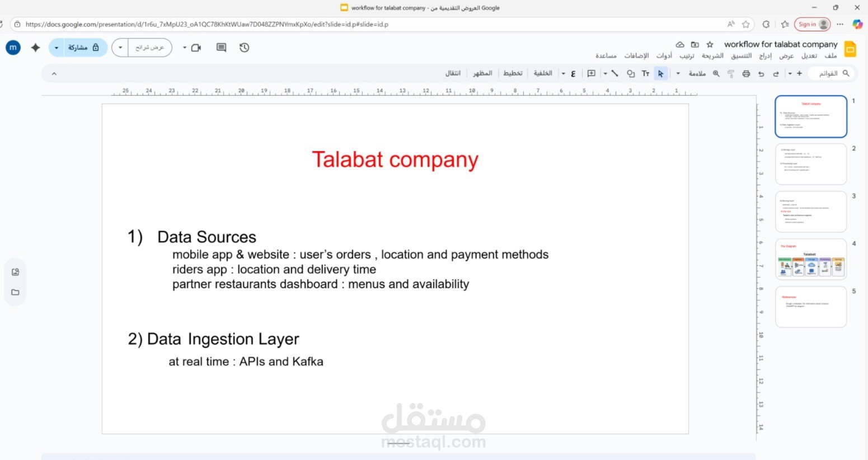Start a Meet call with camera icon

(196, 48)
